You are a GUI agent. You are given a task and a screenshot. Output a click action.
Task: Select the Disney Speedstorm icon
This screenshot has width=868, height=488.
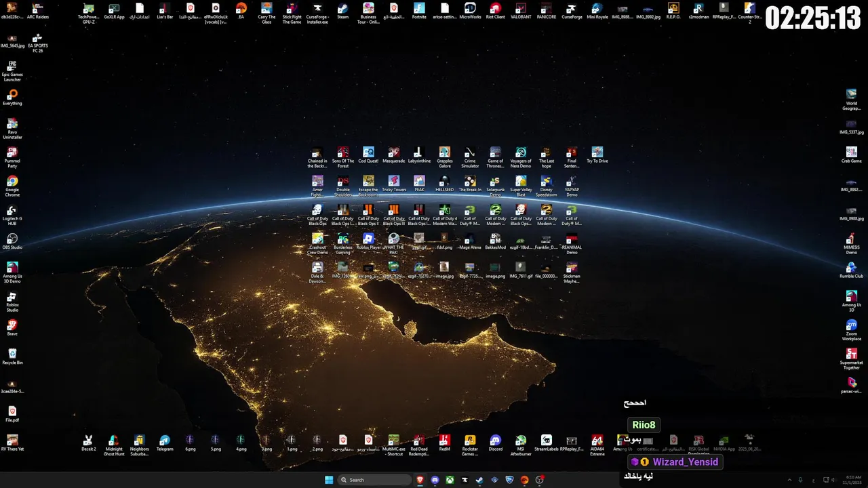coord(547,186)
